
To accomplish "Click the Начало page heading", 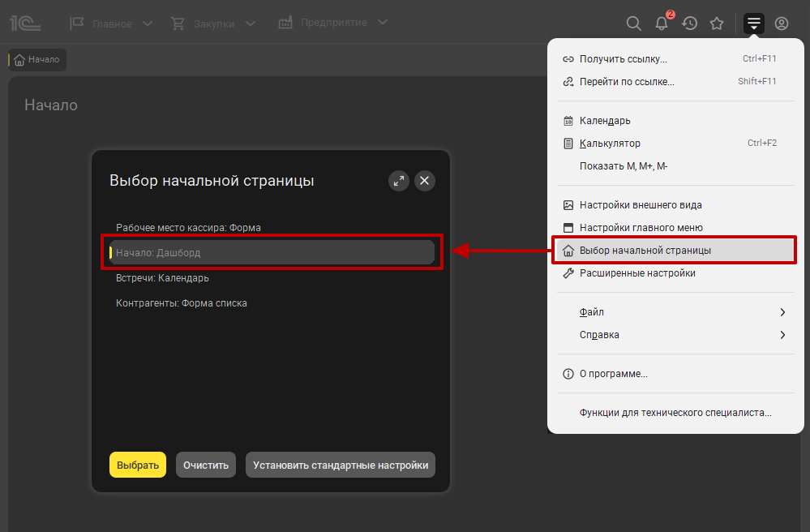I will tap(51, 105).
